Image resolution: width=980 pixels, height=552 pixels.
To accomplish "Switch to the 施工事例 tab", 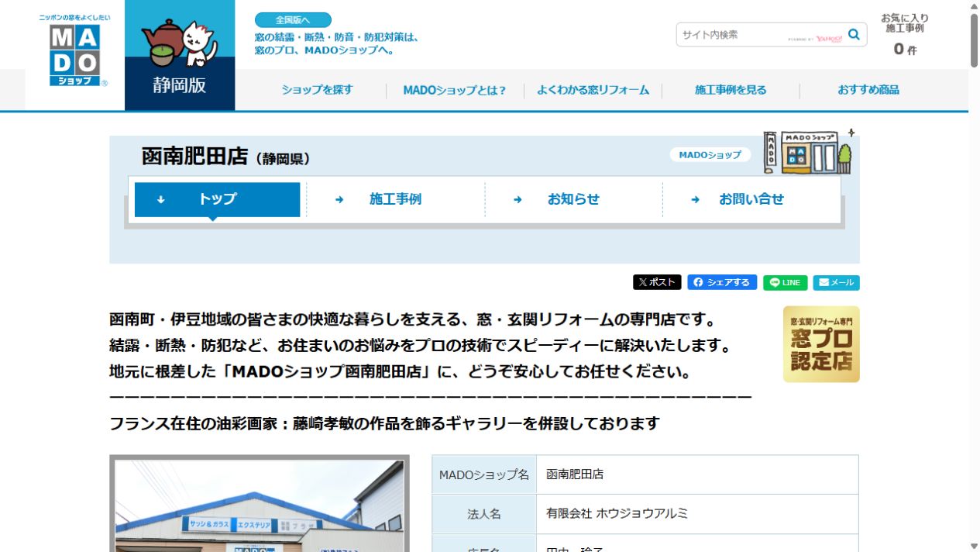I will pos(395,199).
